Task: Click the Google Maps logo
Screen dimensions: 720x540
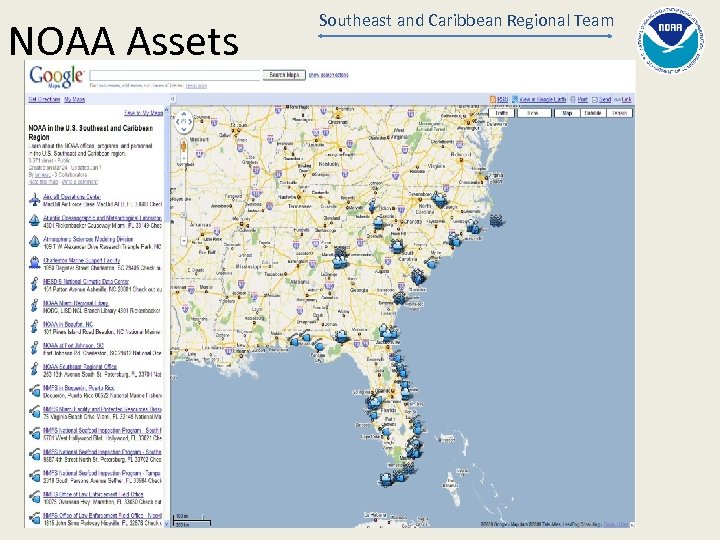Action: coord(56,76)
